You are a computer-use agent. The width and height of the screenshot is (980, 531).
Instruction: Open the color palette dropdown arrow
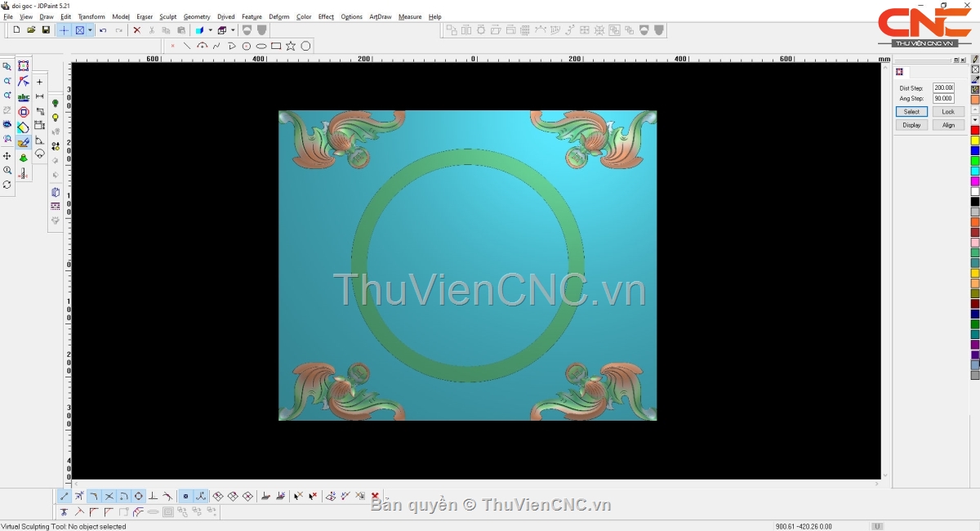coord(975,120)
